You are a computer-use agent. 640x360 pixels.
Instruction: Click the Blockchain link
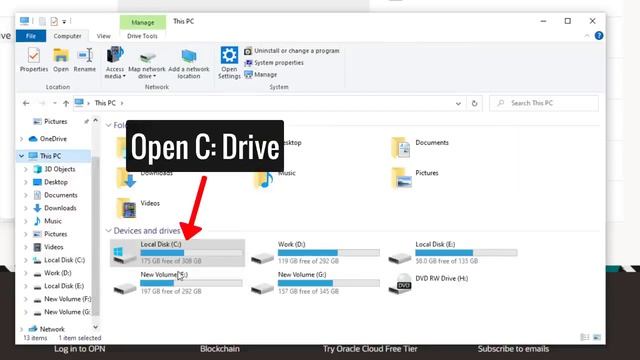(220, 349)
